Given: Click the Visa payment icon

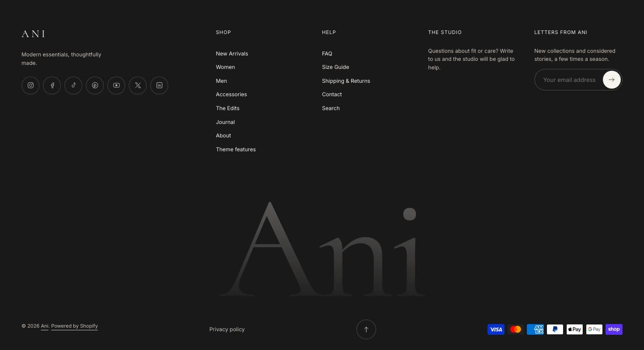Looking at the screenshot, I should pos(496,329).
